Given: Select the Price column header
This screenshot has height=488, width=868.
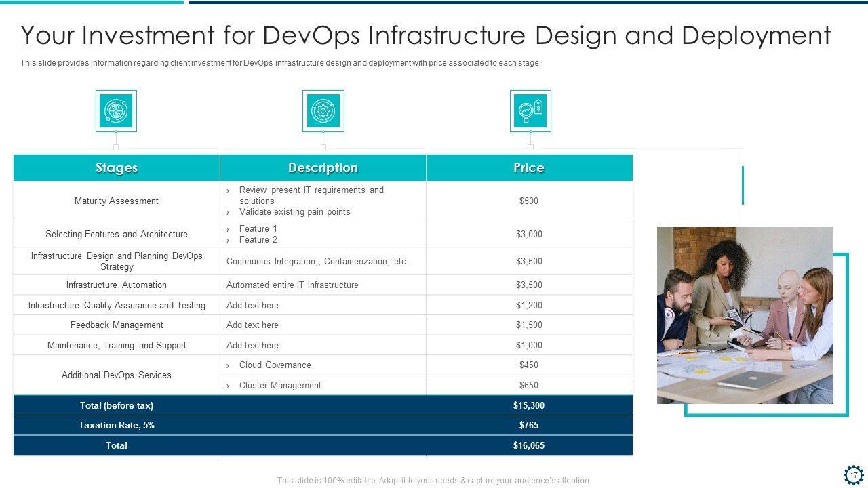Looking at the screenshot, I should tap(529, 168).
